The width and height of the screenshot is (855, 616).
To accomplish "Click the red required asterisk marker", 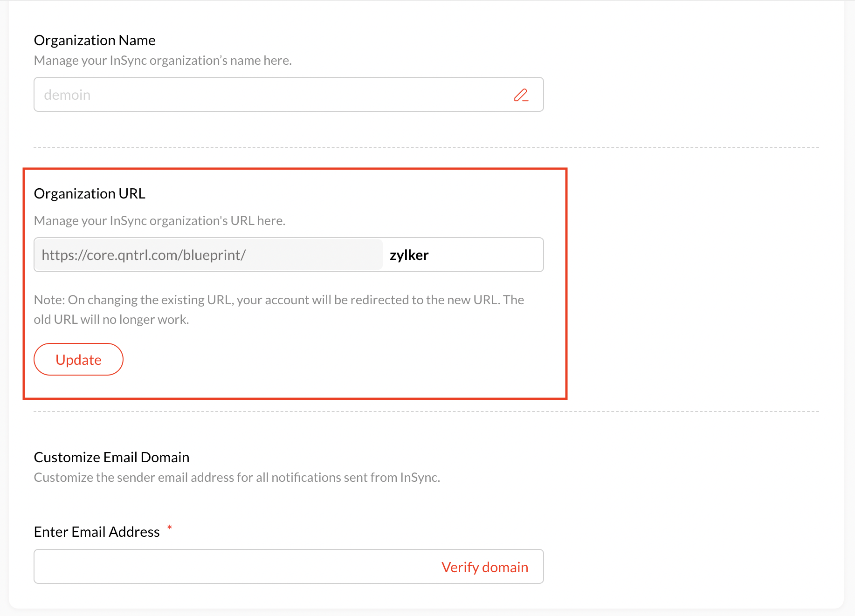I will 170,528.
